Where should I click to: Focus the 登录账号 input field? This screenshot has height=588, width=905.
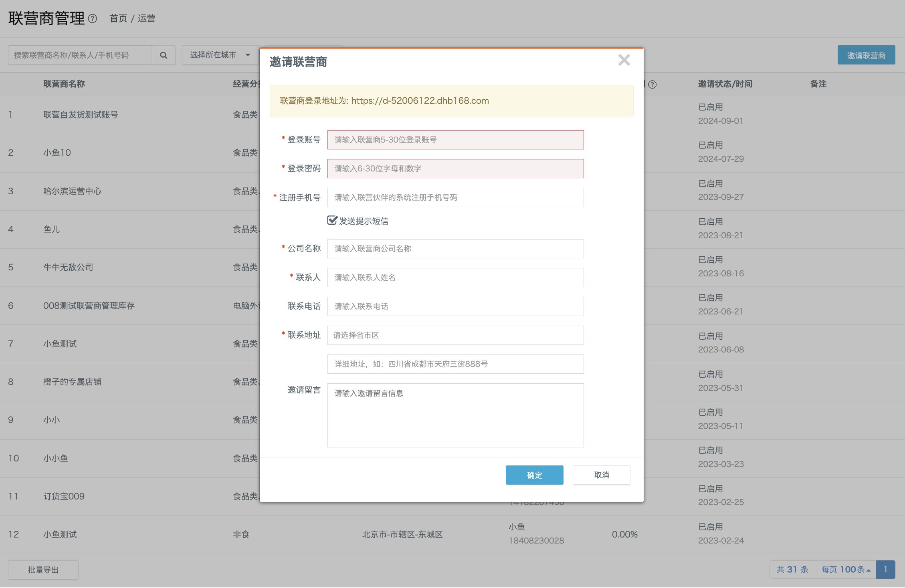455,140
